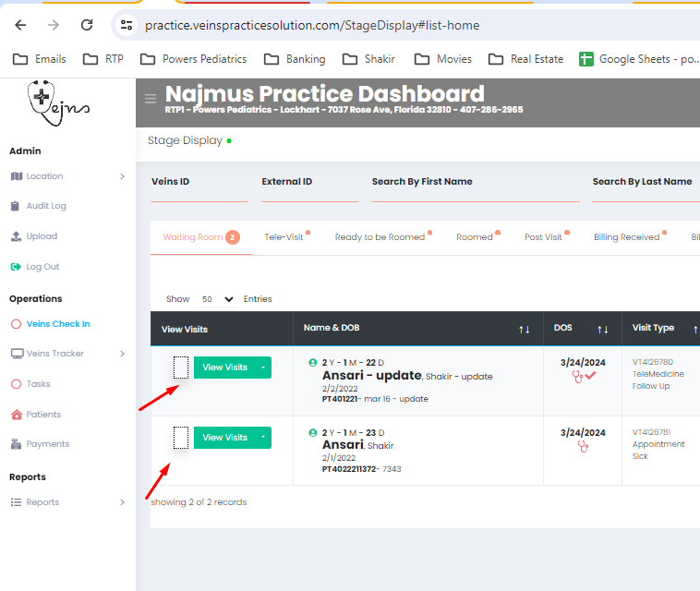
Task: Click the green patient avatar icon for Ansari, Shakir
Action: 313,432
